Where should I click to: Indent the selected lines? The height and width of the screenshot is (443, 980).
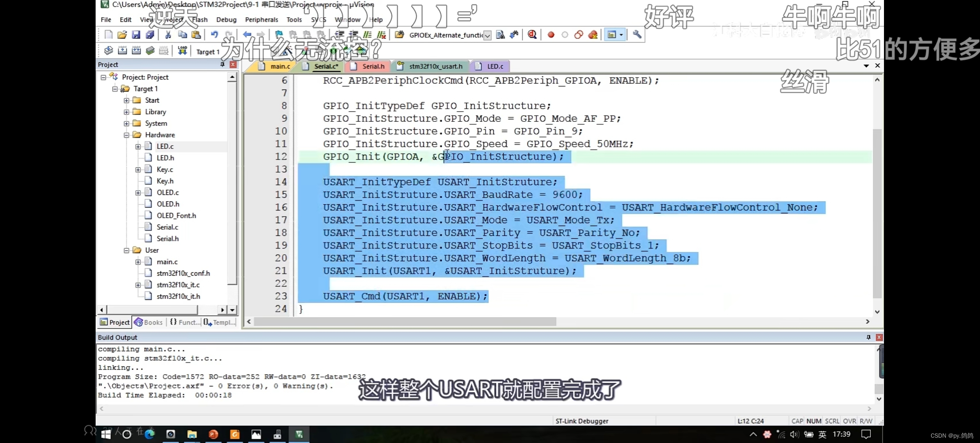(339, 35)
